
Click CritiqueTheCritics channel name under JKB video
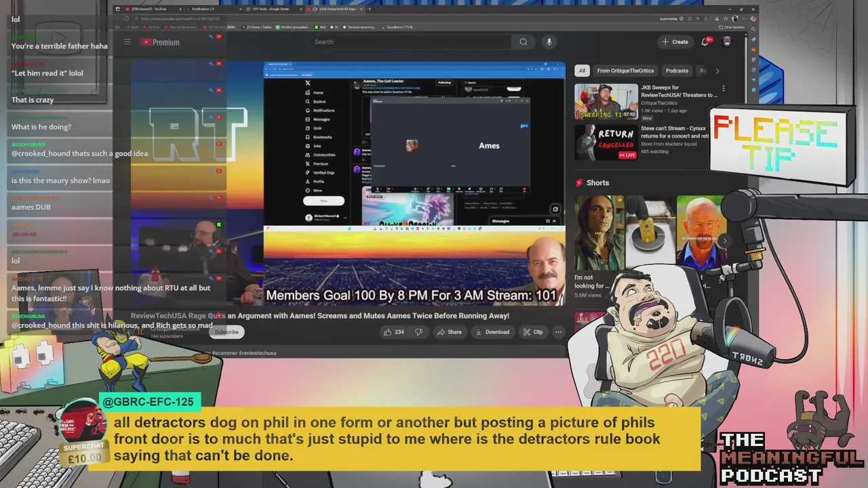[658, 103]
